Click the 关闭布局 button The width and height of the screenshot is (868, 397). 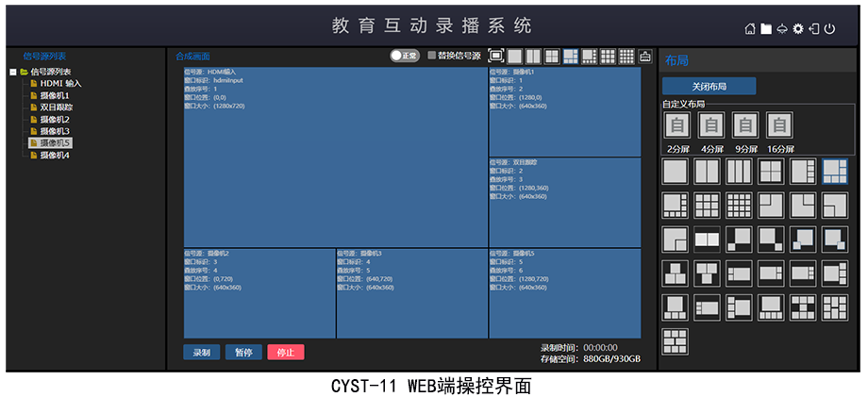pyautogui.click(x=709, y=86)
